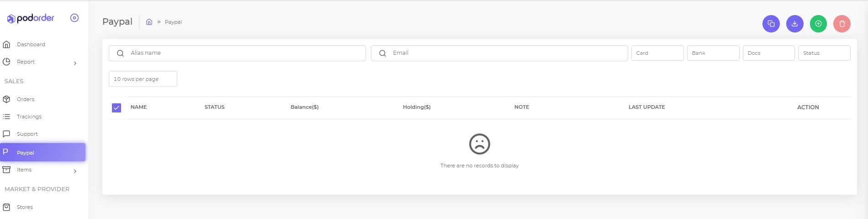Open the Docs filter dropdown
Viewport: 868px width, 219px height.
click(x=769, y=53)
